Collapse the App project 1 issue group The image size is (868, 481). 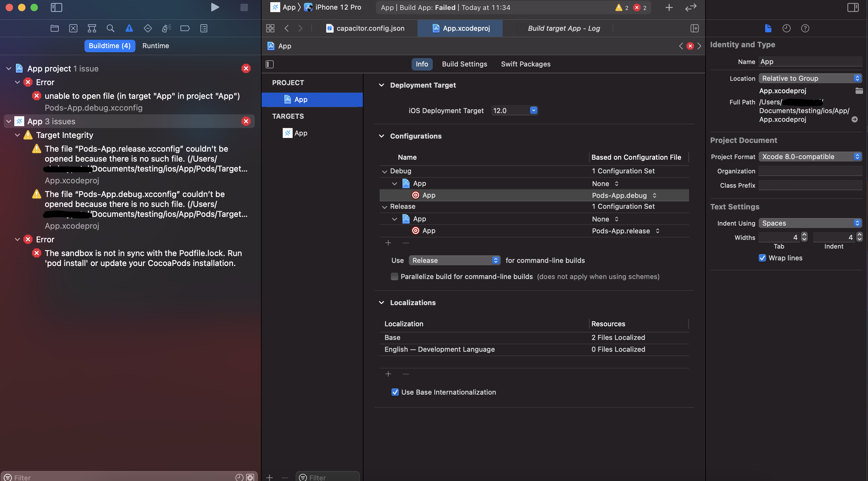[9, 68]
